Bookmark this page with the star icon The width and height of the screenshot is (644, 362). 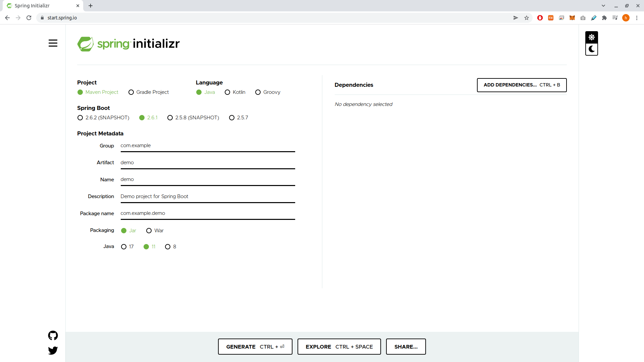[x=527, y=18]
